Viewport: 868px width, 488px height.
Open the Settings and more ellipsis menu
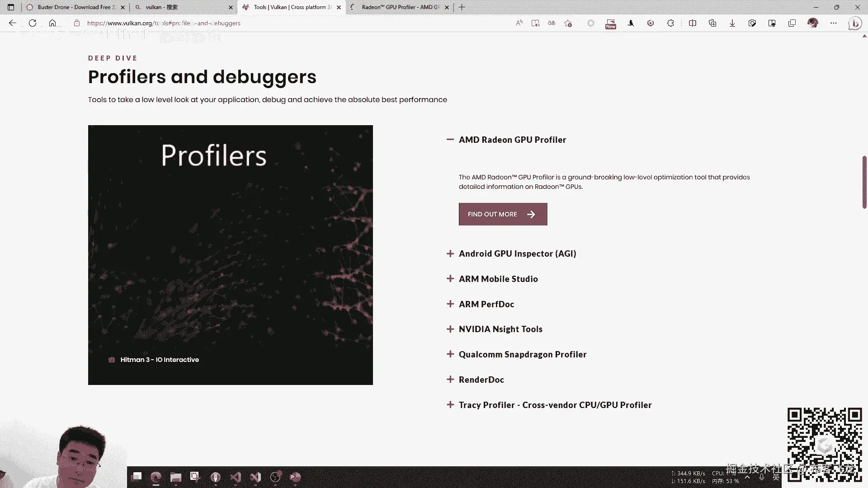[834, 23]
